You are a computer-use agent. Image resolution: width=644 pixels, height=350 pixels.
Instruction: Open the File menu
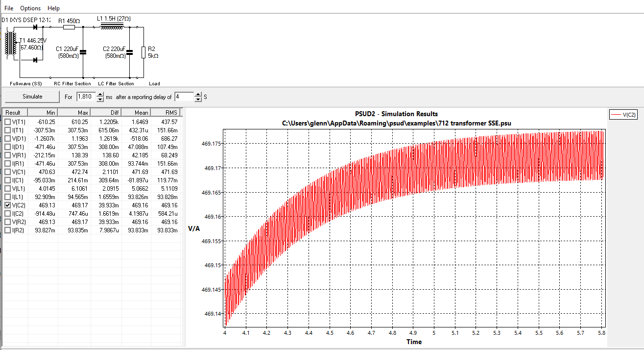9,8
